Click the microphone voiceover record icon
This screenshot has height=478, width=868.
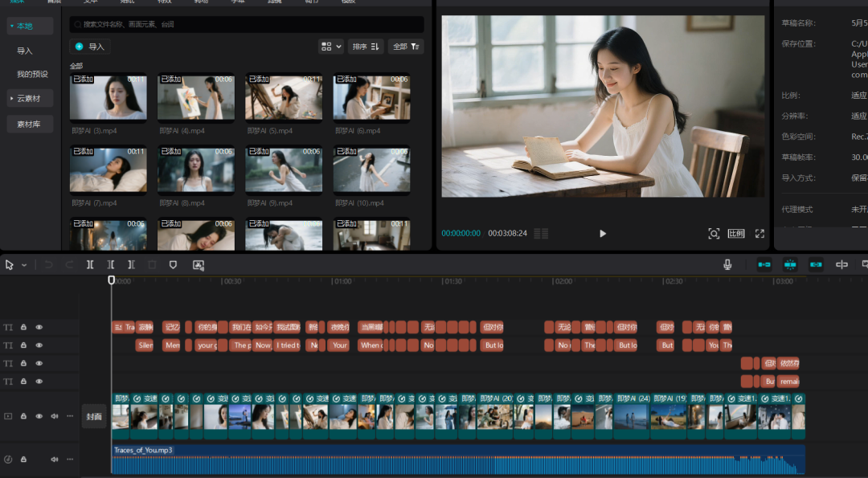point(727,264)
